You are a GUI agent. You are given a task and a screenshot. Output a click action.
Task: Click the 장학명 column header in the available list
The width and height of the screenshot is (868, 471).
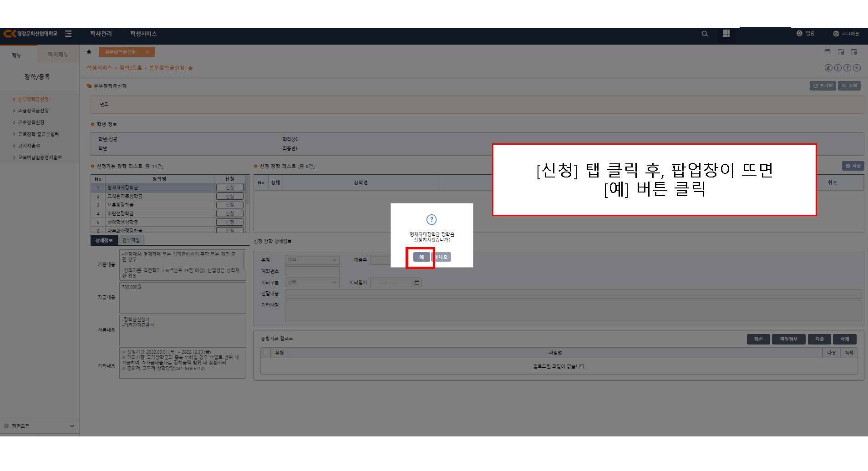point(159,179)
